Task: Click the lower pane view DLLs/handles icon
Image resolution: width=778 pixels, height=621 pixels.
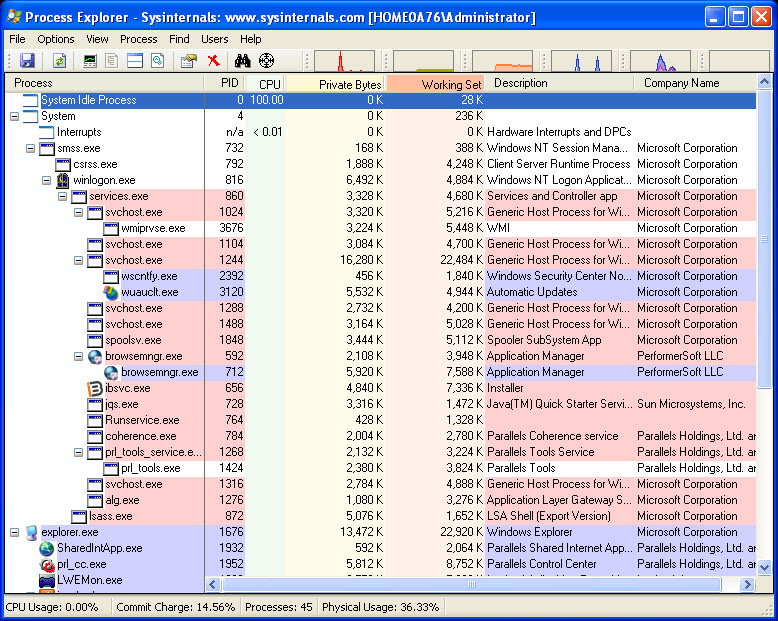Action: click(x=158, y=61)
